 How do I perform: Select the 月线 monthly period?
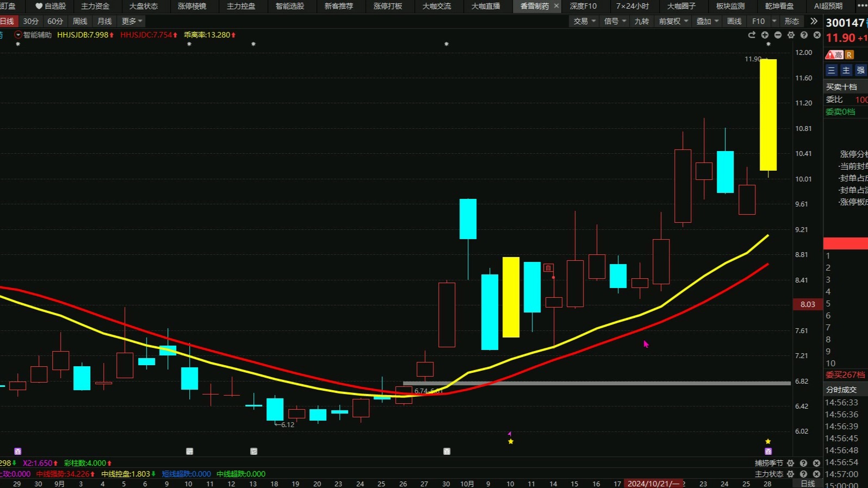[x=104, y=21]
